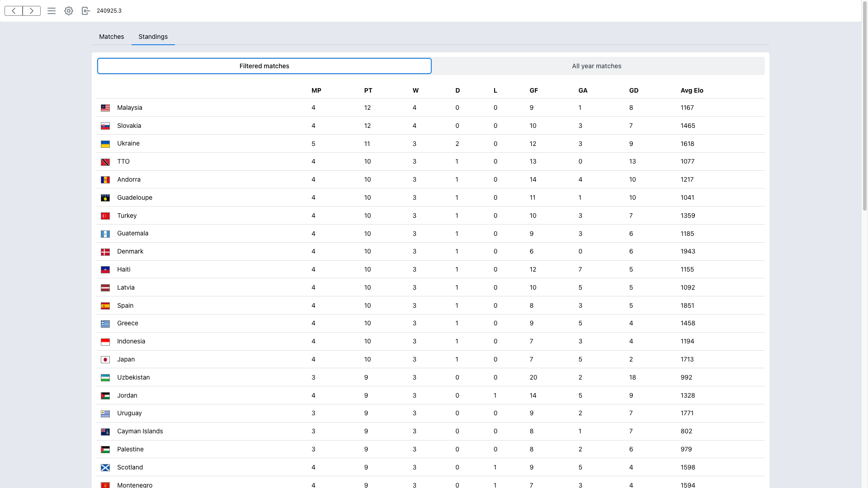Click the Guatemala team name

click(x=133, y=233)
